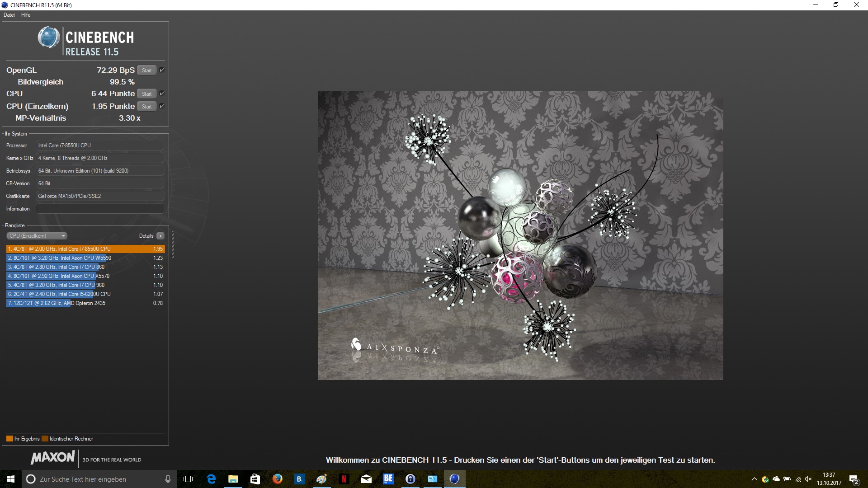The height and width of the screenshot is (488, 868).
Task: Click the Identischer Rechner legend swatch
Action: pyautogui.click(x=45, y=439)
